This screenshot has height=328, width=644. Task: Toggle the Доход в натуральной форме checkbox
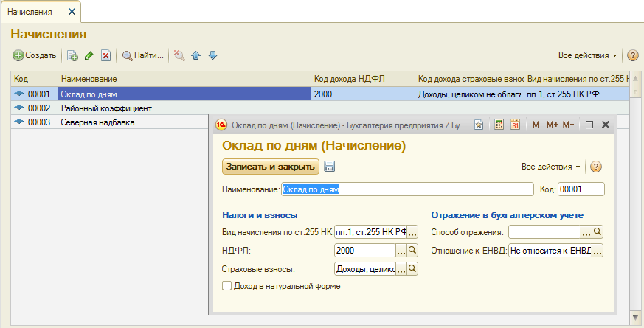pyautogui.click(x=227, y=286)
